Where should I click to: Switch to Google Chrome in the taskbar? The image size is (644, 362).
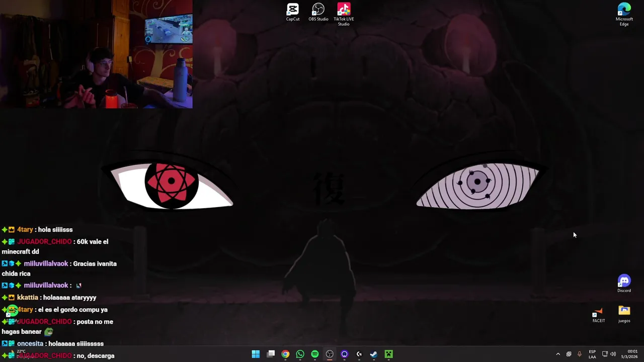285,354
